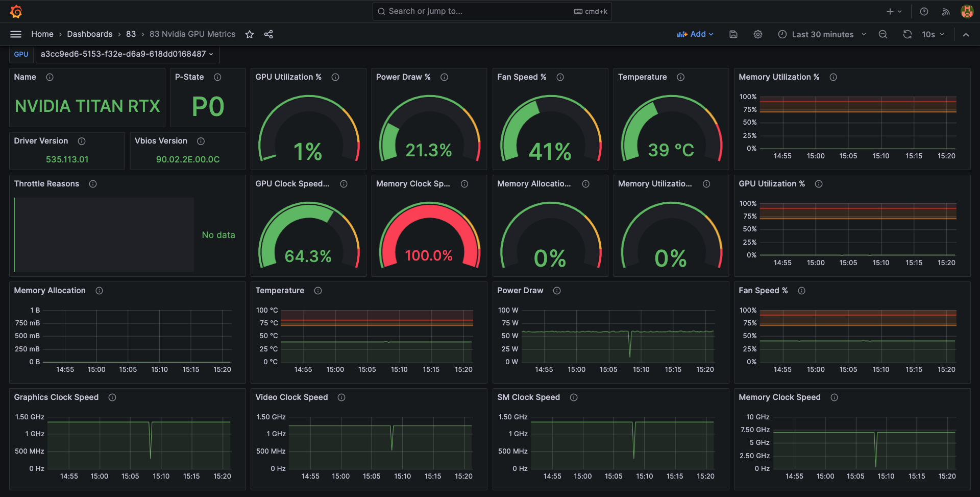The height and width of the screenshot is (497, 980).
Task: Click the 39 °C temperature value
Action: coord(671,150)
